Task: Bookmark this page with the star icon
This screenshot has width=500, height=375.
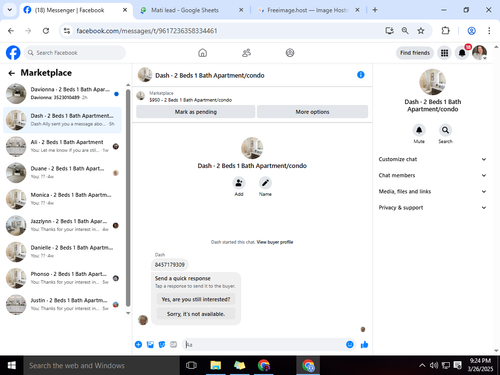Action: click(x=421, y=31)
